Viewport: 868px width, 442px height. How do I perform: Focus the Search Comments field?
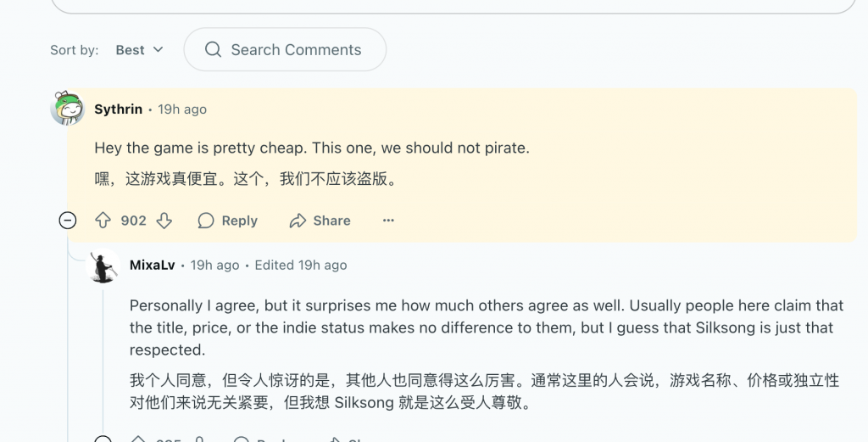[296, 50]
